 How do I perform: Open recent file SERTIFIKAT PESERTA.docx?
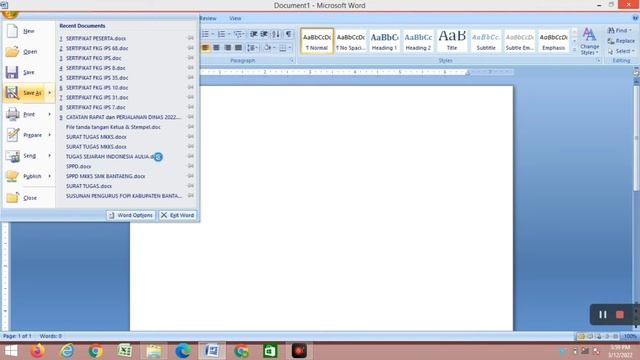coord(96,38)
